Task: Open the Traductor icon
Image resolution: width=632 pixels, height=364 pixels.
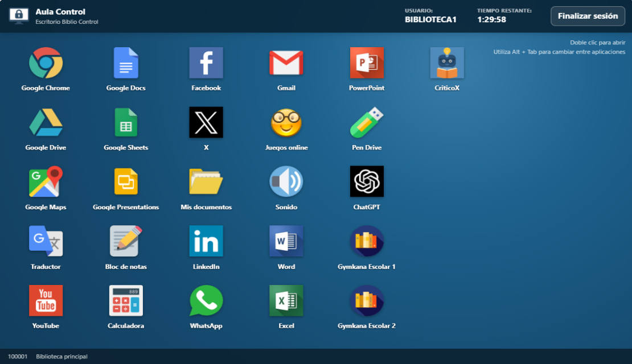Action: (x=46, y=241)
